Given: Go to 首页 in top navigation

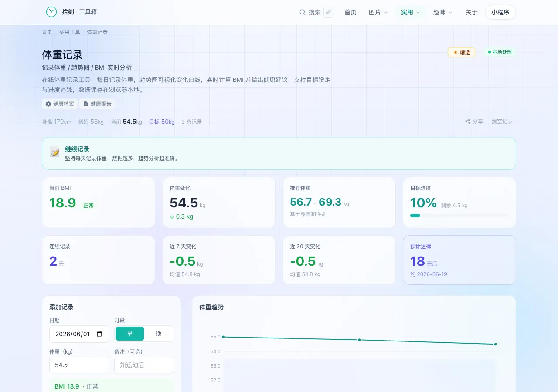Looking at the screenshot, I should click(350, 12).
